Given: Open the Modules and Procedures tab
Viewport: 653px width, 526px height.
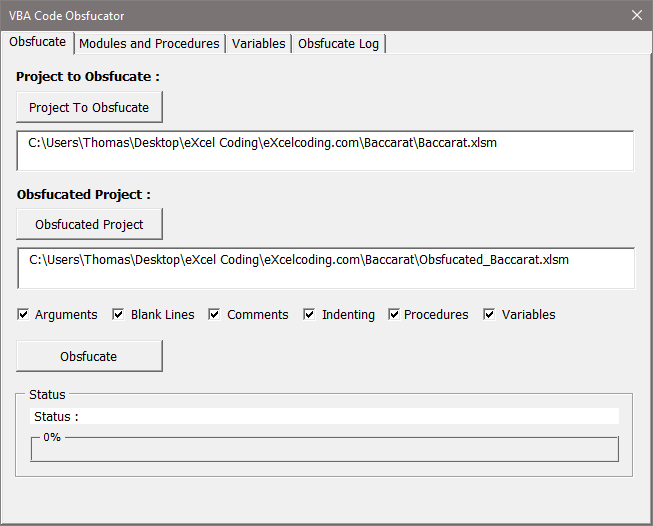Looking at the screenshot, I should (x=149, y=44).
